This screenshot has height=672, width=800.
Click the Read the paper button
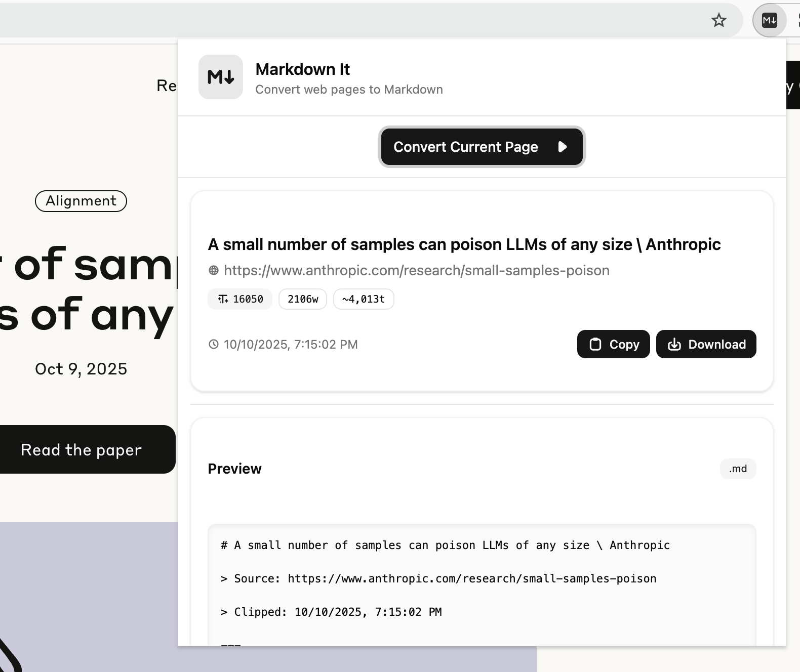[82, 449]
